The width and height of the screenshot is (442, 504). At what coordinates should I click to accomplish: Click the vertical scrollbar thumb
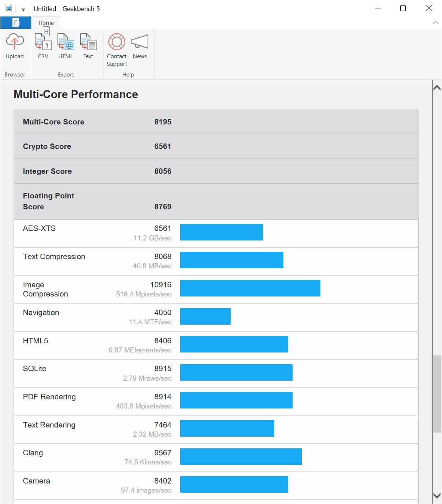click(437, 393)
